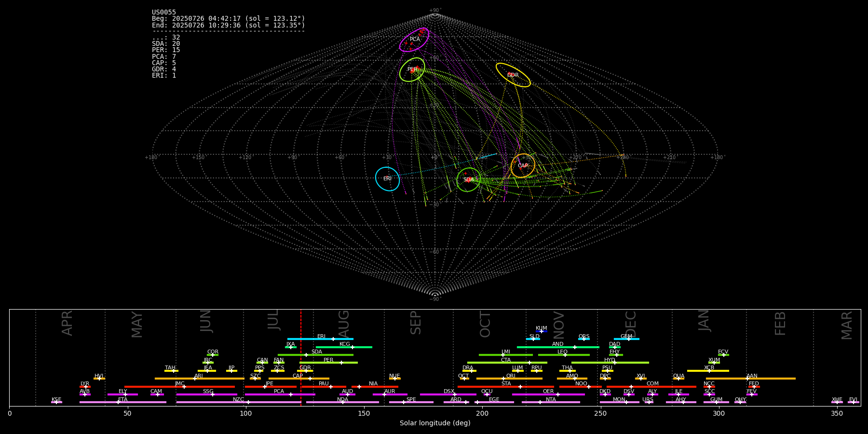
Task: Click the red NOO bar in the timeline
Action: [x=581, y=387]
